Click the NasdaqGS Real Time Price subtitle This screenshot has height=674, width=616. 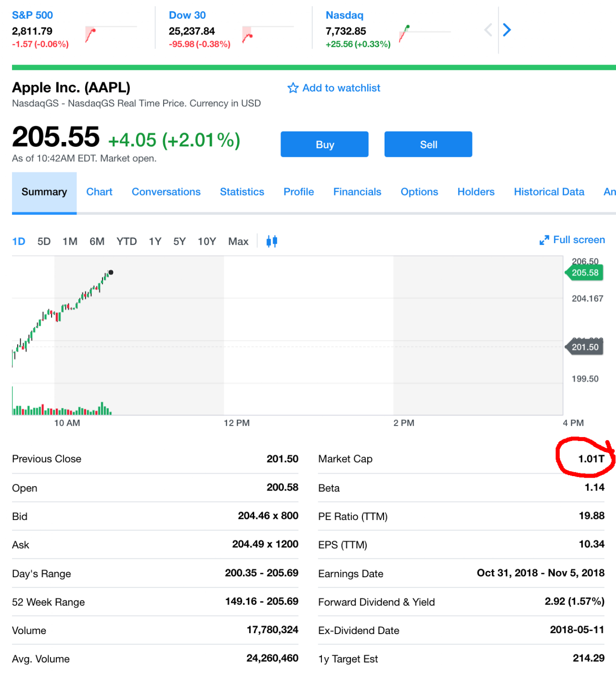click(x=136, y=104)
